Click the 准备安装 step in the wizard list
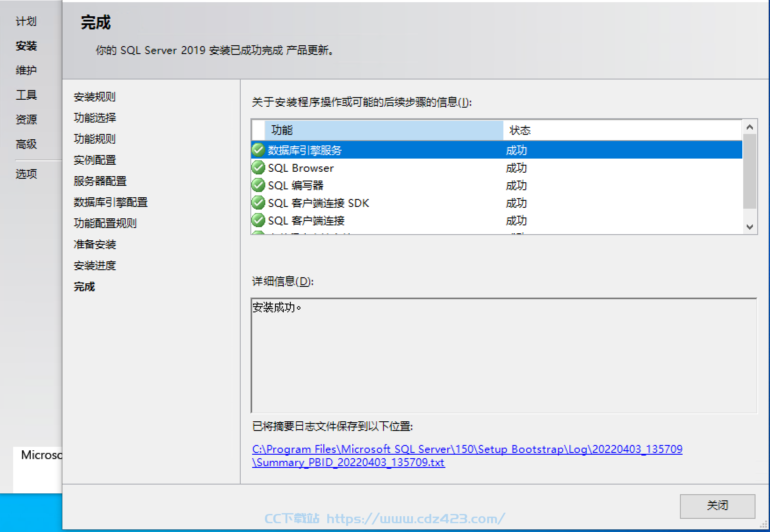Image resolution: width=770 pixels, height=532 pixels. [94, 244]
